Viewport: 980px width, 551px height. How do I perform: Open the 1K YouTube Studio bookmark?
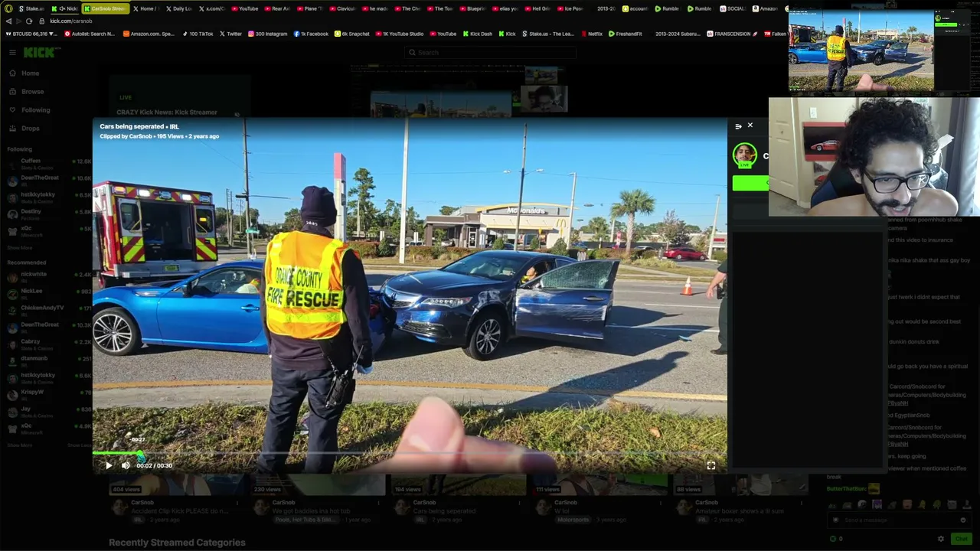pyautogui.click(x=399, y=34)
